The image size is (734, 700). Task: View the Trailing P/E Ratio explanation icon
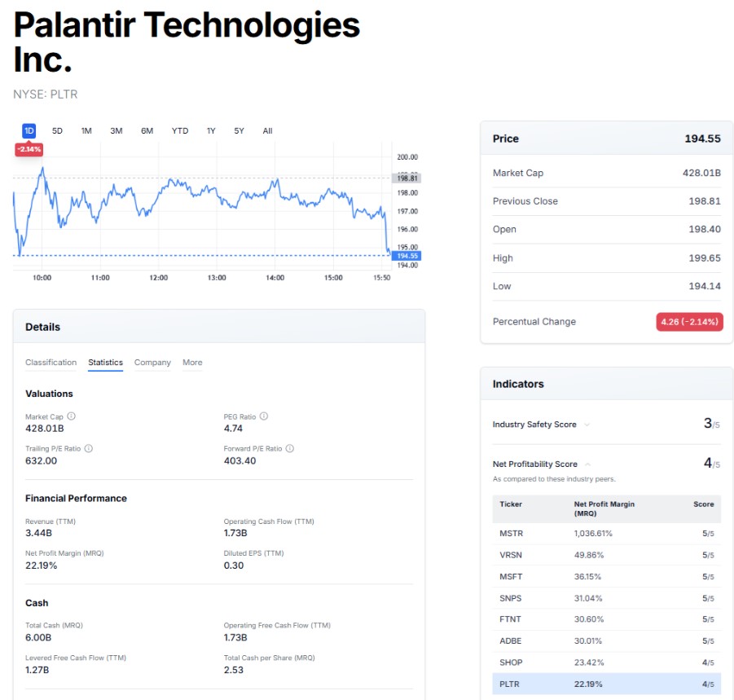click(90, 448)
